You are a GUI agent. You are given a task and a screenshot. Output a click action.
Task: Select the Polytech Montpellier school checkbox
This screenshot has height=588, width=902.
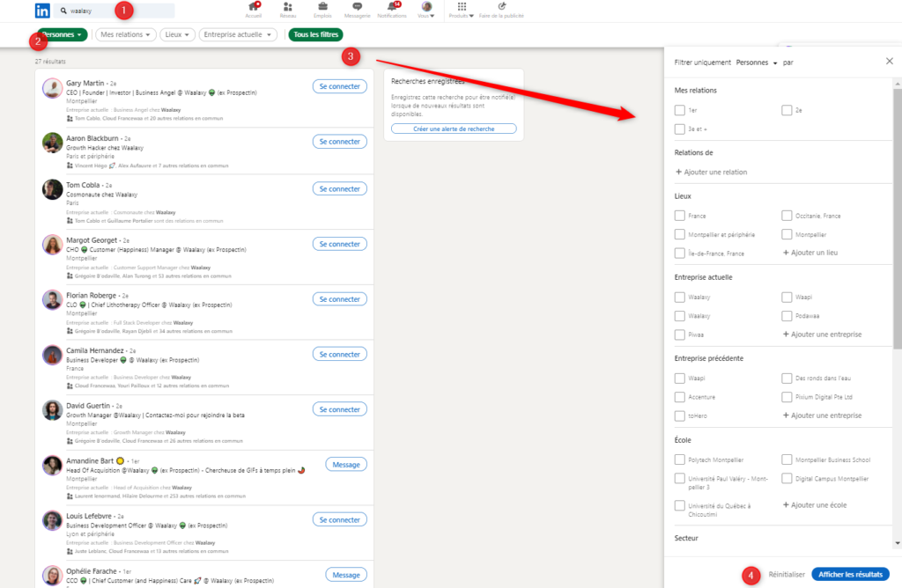click(x=680, y=459)
